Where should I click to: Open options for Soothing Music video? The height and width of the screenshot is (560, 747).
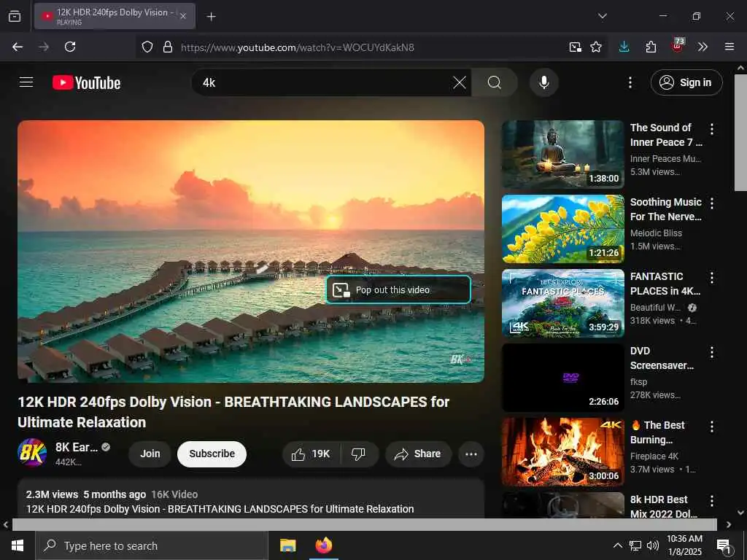(x=712, y=203)
